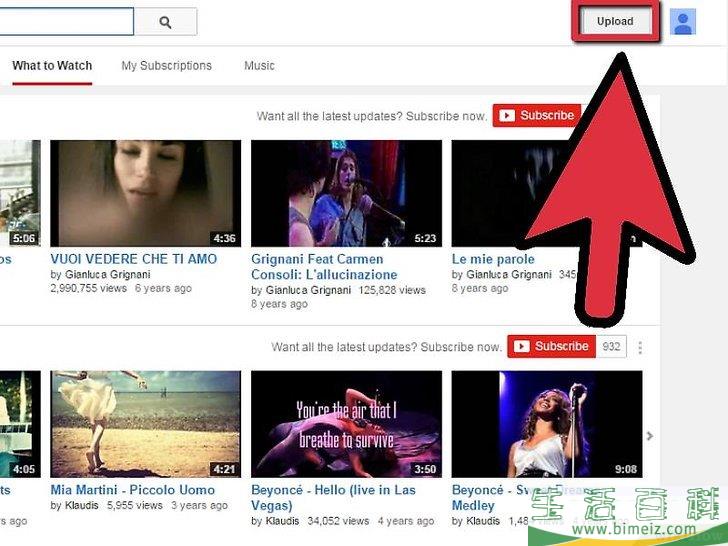Focus the YouTube search input field
This screenshot has width=728, height=546.
pos(66,21)
